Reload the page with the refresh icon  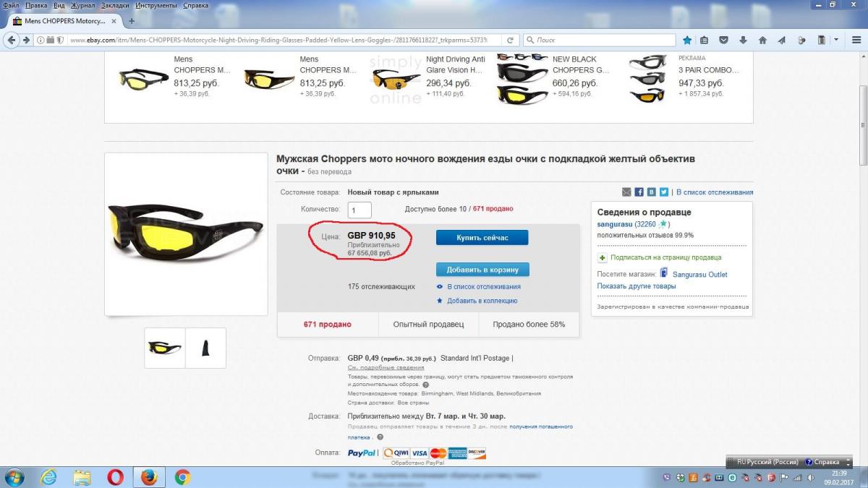(x=510, y=40)
